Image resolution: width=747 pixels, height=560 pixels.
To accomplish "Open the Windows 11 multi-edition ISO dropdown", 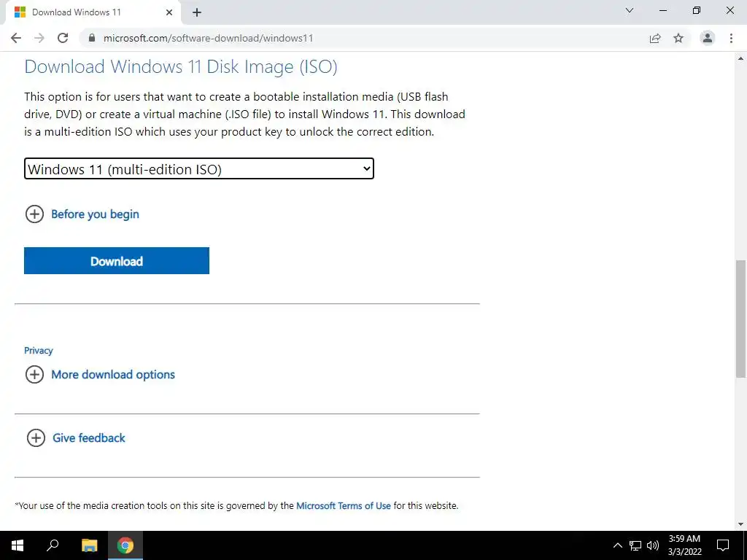I will pos(199,169).
